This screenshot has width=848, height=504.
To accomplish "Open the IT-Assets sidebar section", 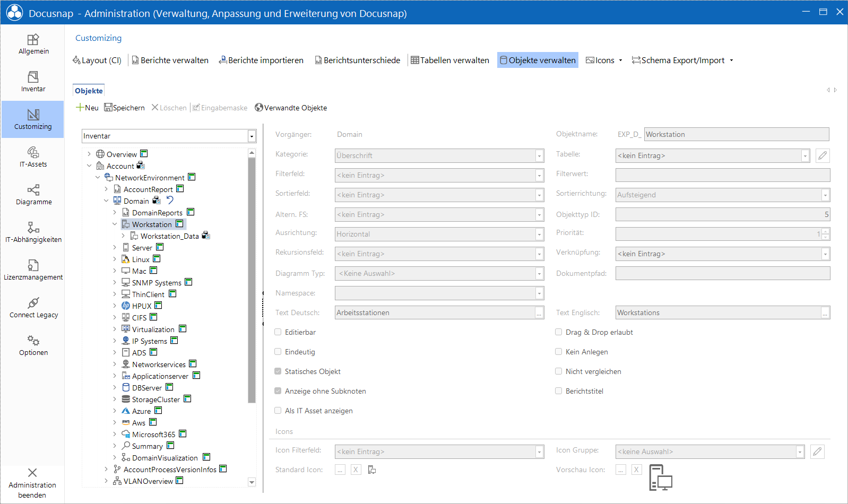I will 33,157.
